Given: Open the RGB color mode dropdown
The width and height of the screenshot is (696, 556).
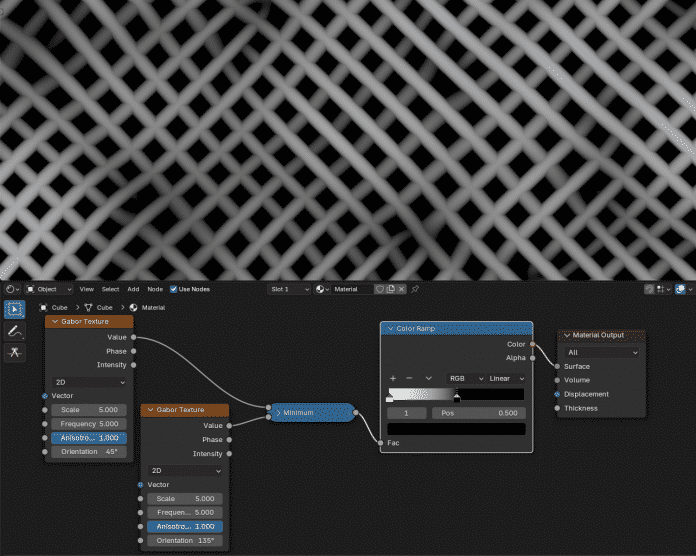Looking at the screenshot, I should [x=464, y=378].
